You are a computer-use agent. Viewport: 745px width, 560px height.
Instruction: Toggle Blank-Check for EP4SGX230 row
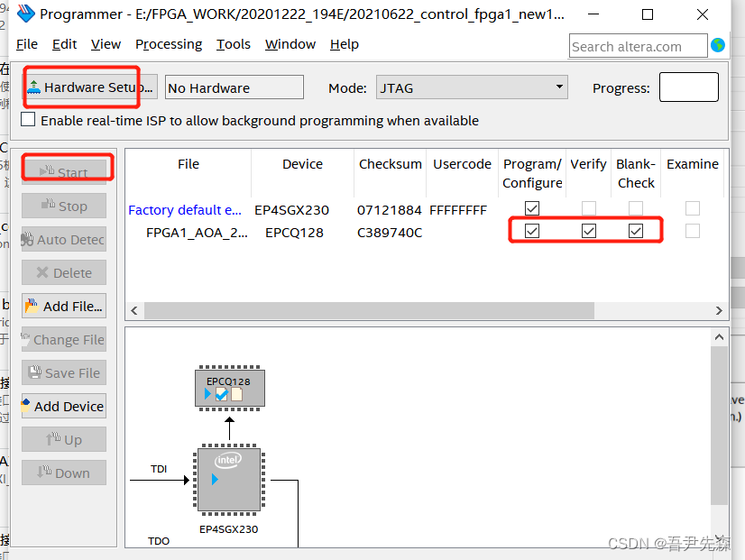point(636,208)
